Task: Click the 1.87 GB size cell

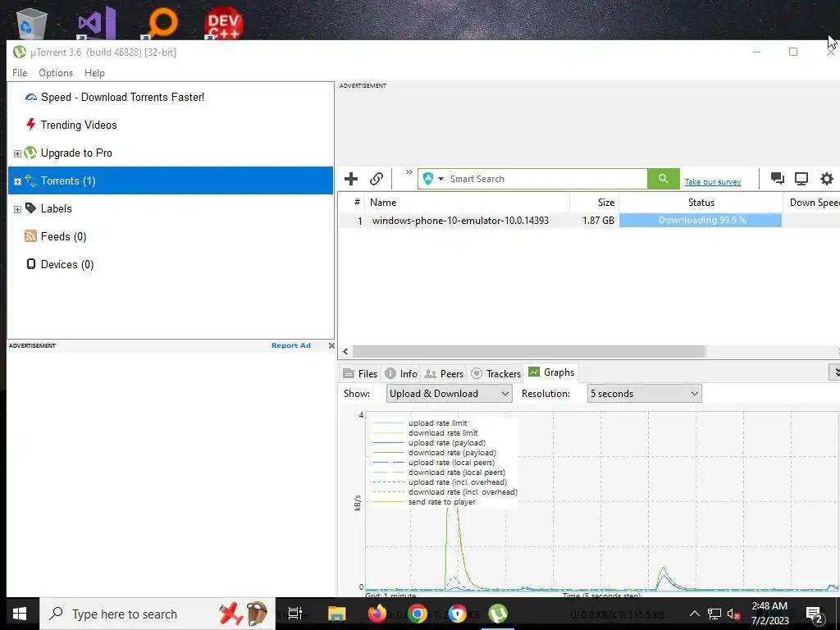Action: 598,220
